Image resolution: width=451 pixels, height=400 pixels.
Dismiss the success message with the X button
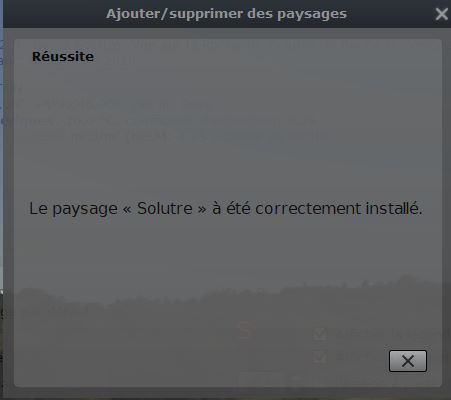(x=408, y=361)
